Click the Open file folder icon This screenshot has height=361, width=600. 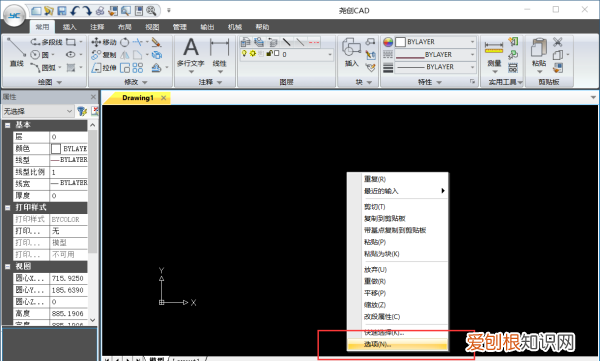tap(49, 11)
